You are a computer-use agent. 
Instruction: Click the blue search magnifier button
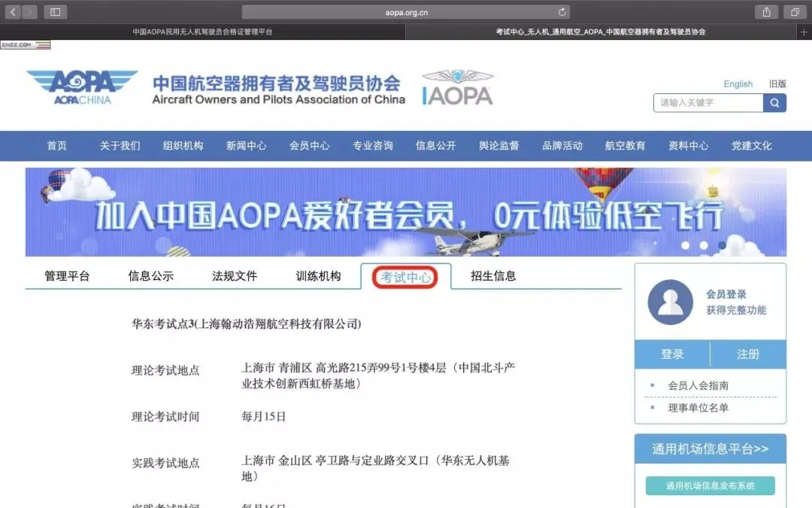(774, 102)
